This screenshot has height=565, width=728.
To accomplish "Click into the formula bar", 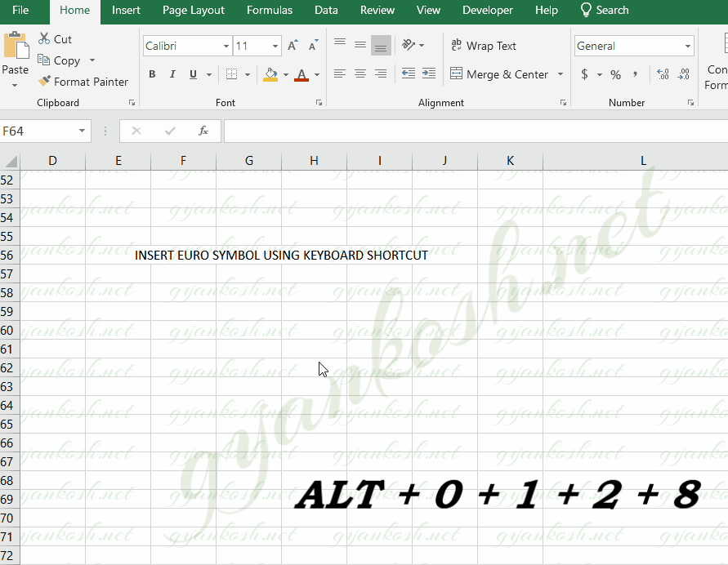I will coord(476,131).
